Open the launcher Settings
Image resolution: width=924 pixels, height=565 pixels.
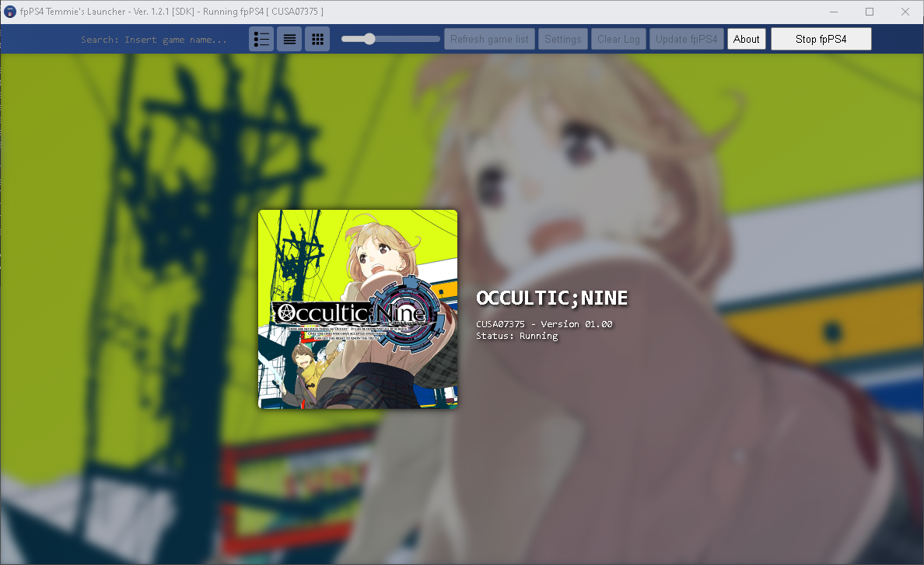[563, 38]
